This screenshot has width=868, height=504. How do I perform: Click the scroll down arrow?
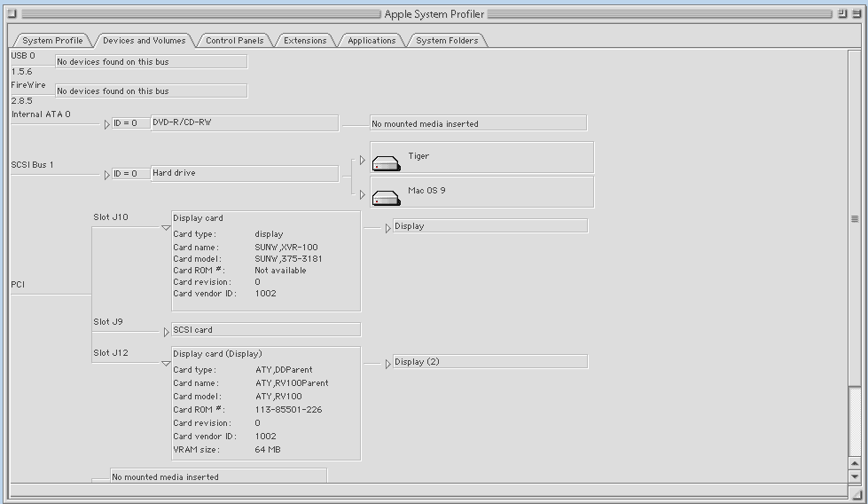[854, 476]
